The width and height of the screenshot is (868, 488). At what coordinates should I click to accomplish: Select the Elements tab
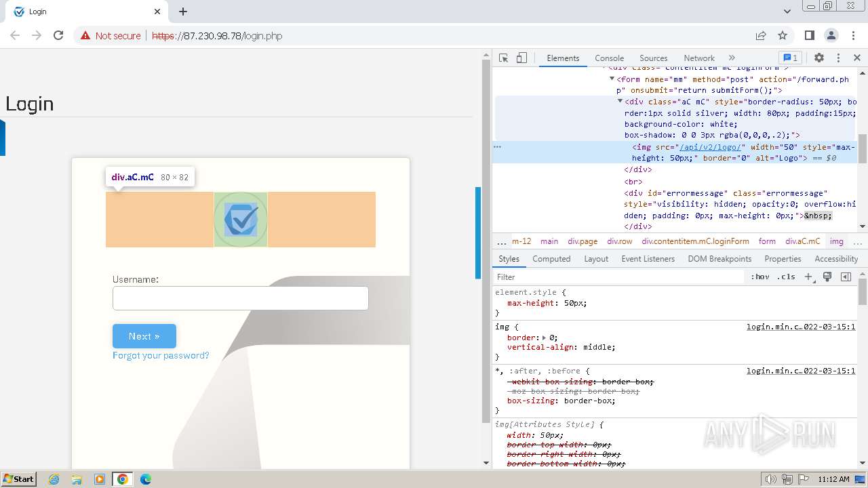[563, 58]
